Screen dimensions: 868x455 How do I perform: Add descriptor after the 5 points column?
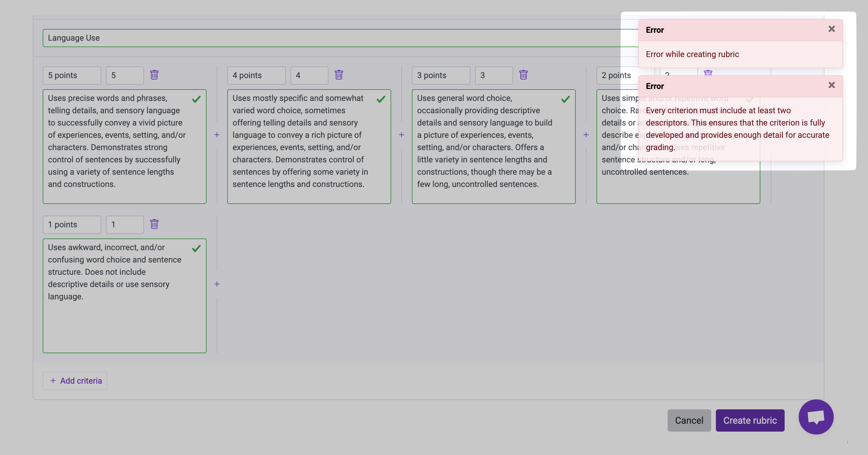217,135
